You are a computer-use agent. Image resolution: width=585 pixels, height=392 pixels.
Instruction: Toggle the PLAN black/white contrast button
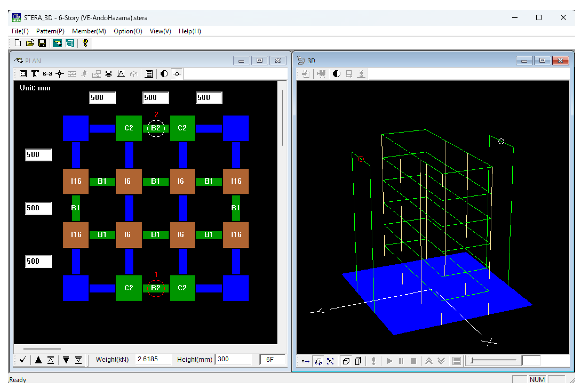(165, 74)
